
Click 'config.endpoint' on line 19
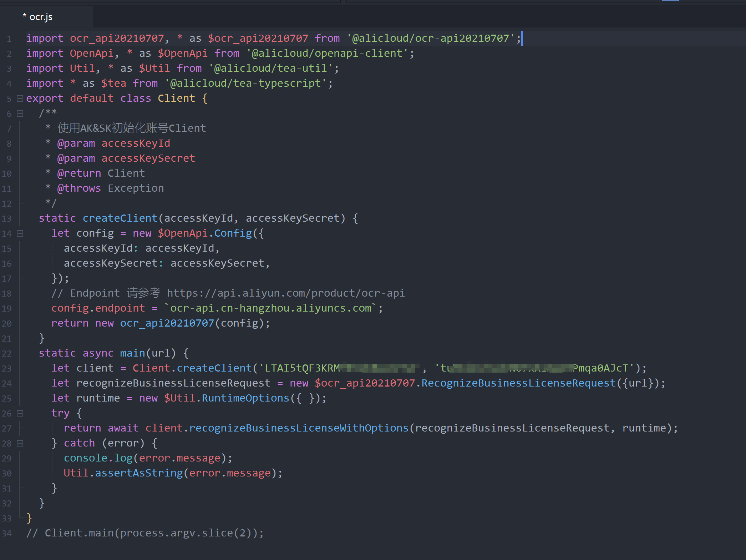coord(98,308)
